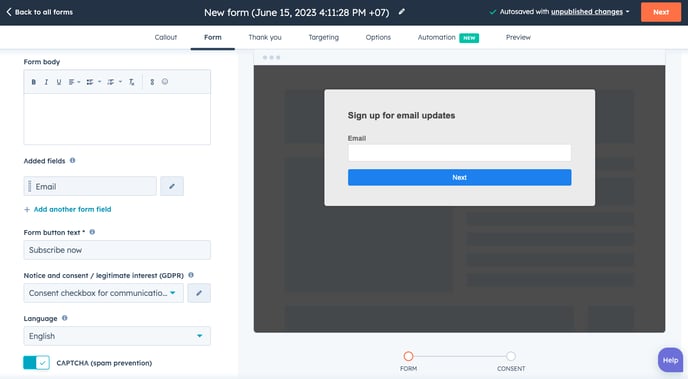Edit the Email field with pencil icon
688x379 pixels.
tap(172, 186)
